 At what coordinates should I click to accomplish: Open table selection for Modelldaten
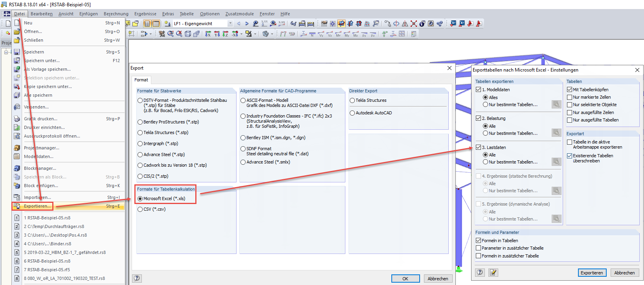tap(556, 104)
